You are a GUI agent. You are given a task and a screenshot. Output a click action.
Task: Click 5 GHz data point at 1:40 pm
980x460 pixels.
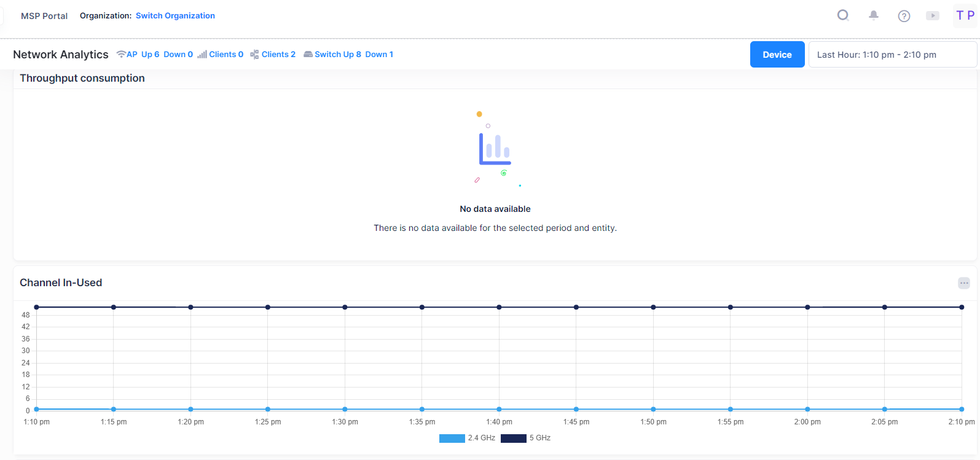coord(499,307)
